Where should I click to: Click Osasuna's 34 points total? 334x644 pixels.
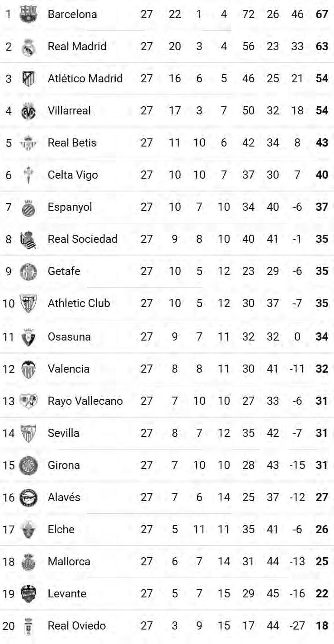[322, 337]
